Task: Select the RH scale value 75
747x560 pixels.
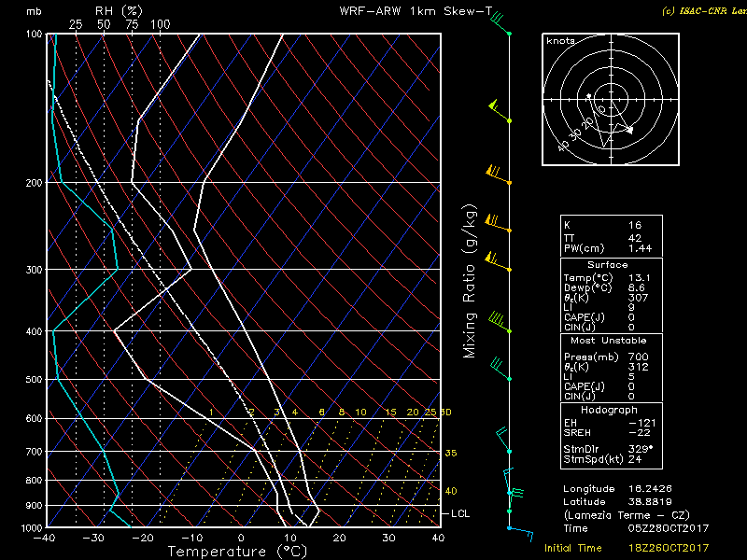Action: 132,25
